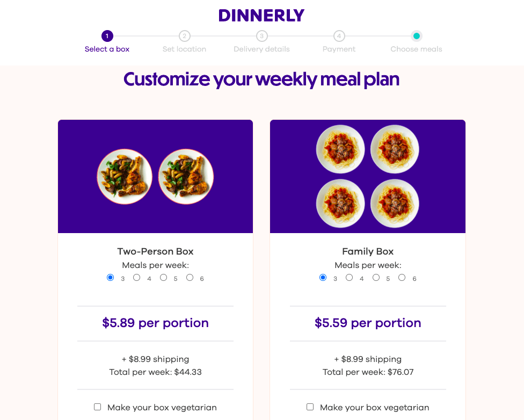Enable vegetarian option for Family Box
This screenshot has height=420, width=524.
pyautogui.click(x=310, y=407)
